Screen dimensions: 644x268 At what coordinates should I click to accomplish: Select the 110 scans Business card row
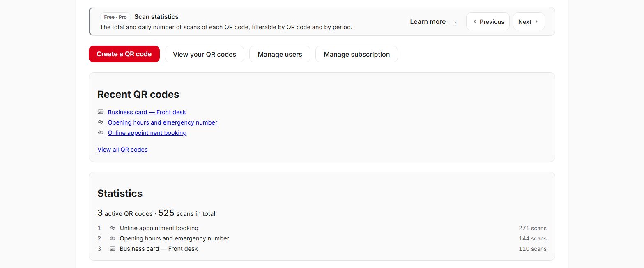click(x=322, y=249)
